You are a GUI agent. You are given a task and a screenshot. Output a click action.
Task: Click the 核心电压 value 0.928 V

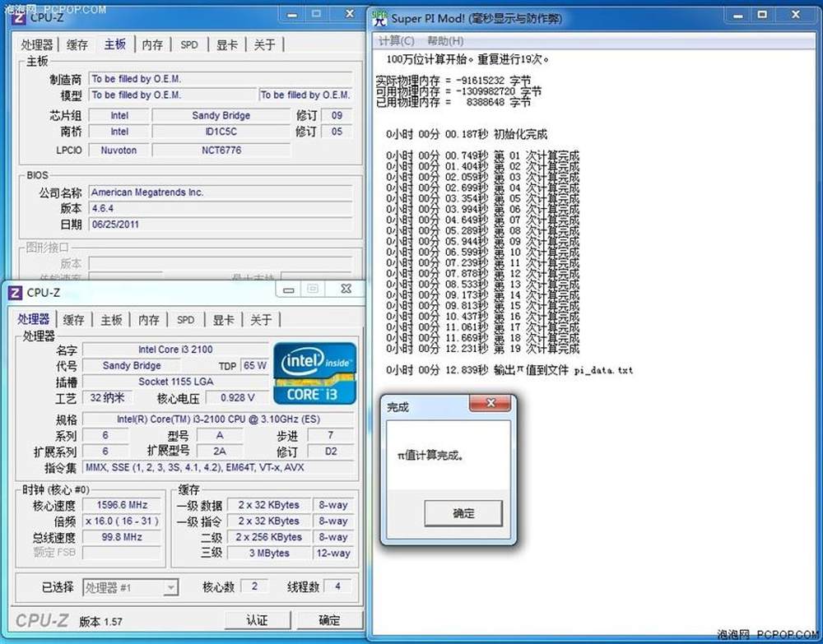[x=237, y=397]
